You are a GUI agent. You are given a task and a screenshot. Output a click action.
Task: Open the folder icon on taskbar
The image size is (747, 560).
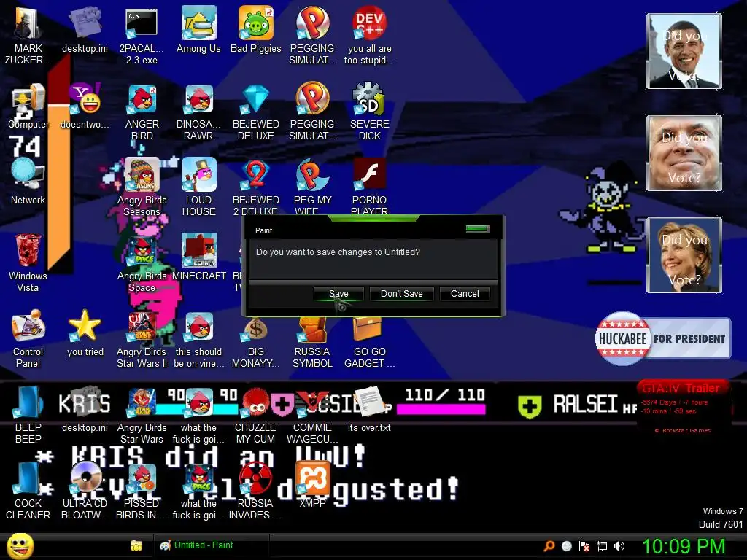pyautogui.click(x=136, y=545)
